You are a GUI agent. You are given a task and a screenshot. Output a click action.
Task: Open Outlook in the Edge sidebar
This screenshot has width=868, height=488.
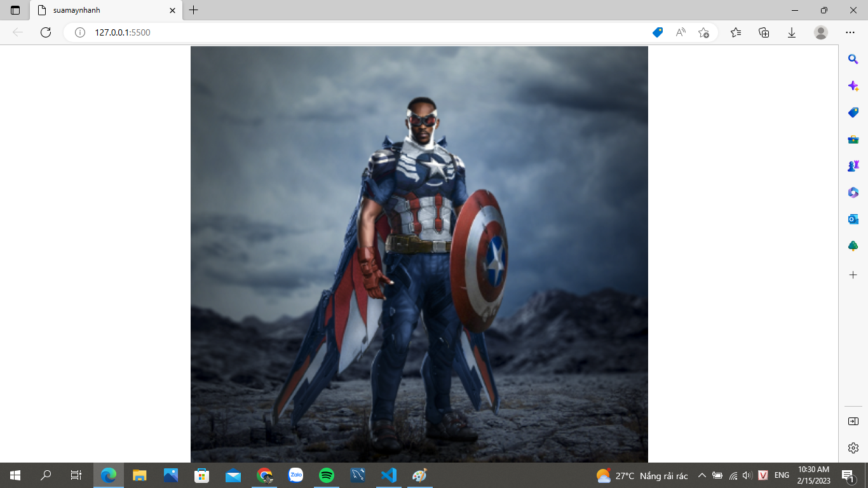(x=853, y=219)
